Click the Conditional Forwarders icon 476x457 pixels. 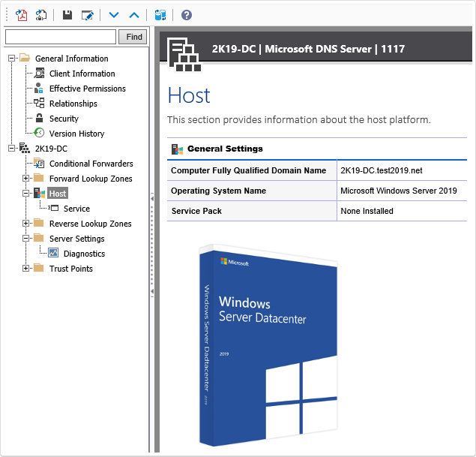tap(39, 163)
